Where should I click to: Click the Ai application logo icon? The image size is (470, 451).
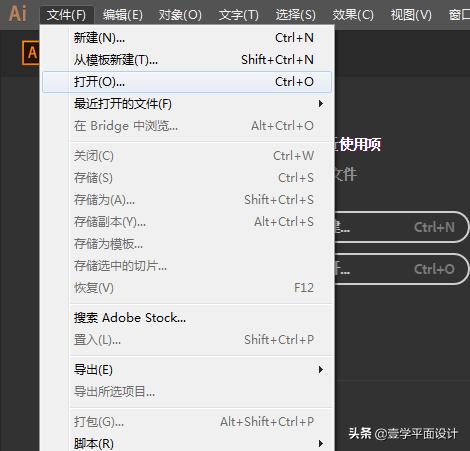pyautogui.click(x=18, y=14)
